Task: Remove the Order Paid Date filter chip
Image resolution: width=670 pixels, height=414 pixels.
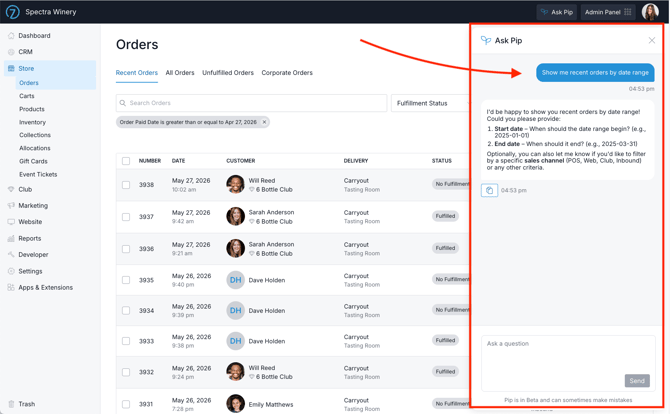Action: pos(264,122)
